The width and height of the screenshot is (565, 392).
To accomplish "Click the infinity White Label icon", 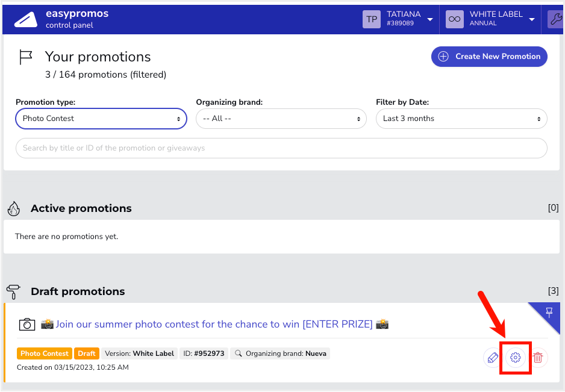I will click(x=454, y=19).
